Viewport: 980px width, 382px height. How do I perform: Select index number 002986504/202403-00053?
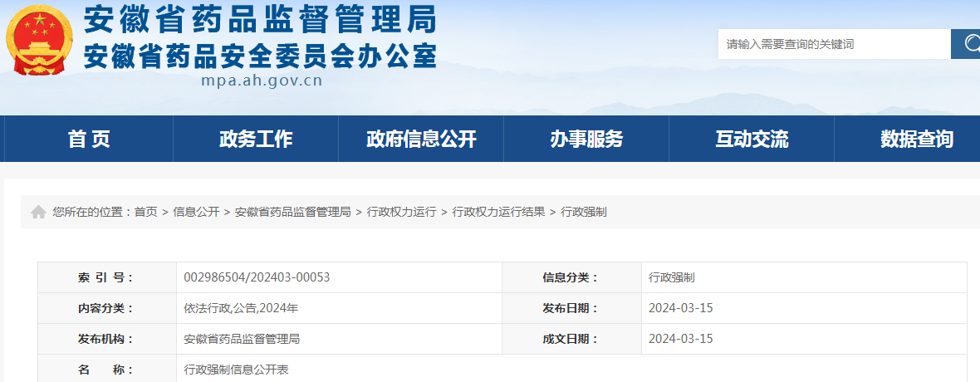257,277
